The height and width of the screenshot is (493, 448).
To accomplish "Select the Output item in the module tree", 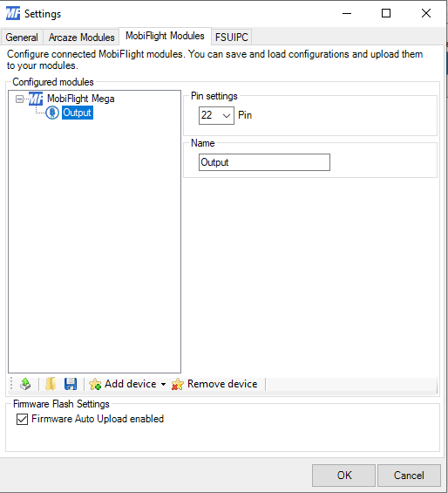I will (78, 113).
